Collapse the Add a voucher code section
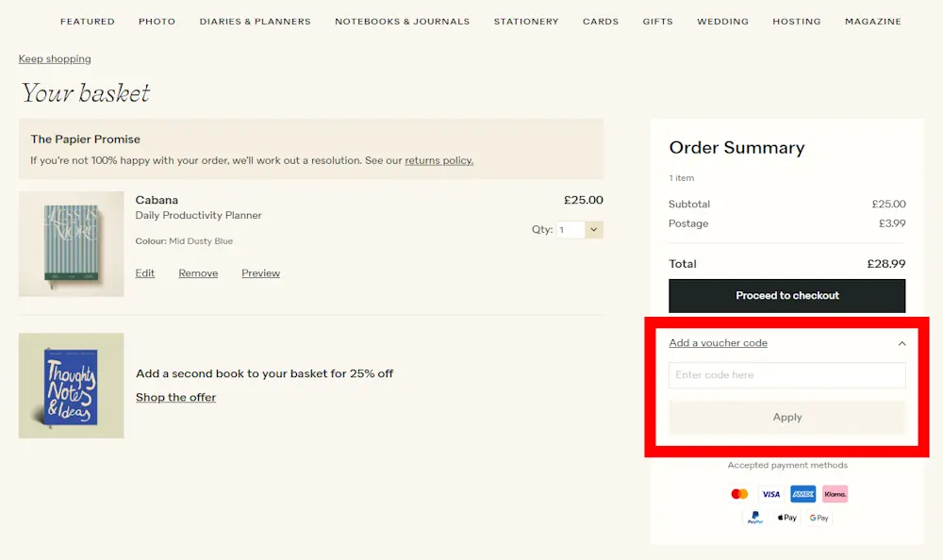 (x=902, y=343)
